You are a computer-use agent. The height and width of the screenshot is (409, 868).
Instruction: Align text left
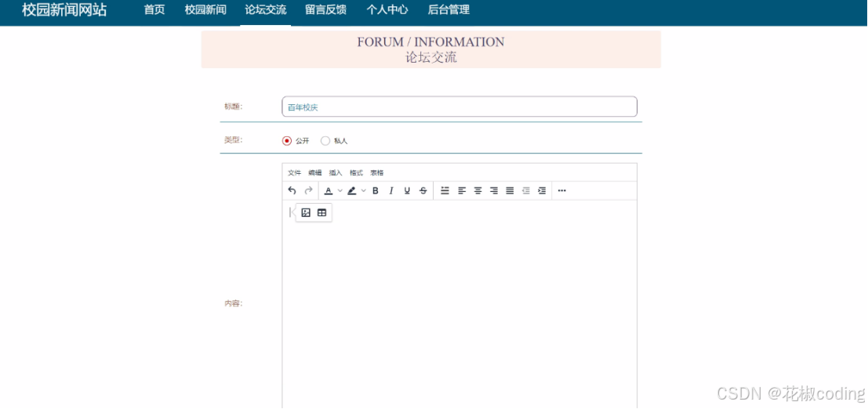[x=462, y=190]
